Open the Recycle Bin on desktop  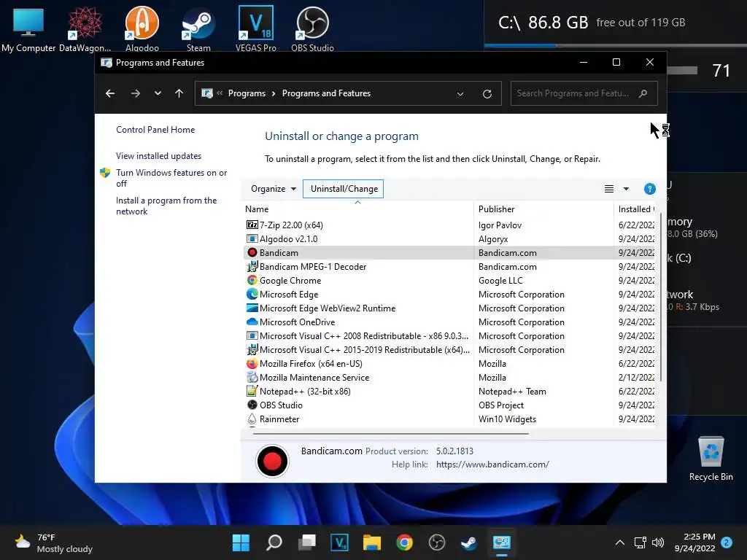pyautogui.click(x=711, y=459)
